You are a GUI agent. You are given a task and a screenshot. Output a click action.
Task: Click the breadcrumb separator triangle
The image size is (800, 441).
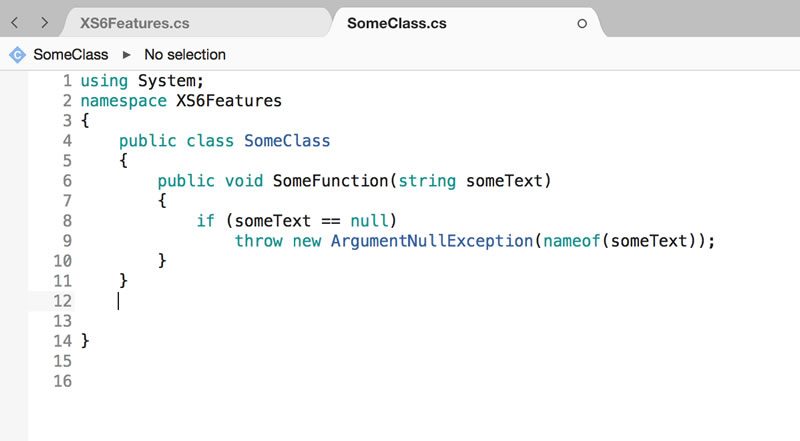(127, 55)
